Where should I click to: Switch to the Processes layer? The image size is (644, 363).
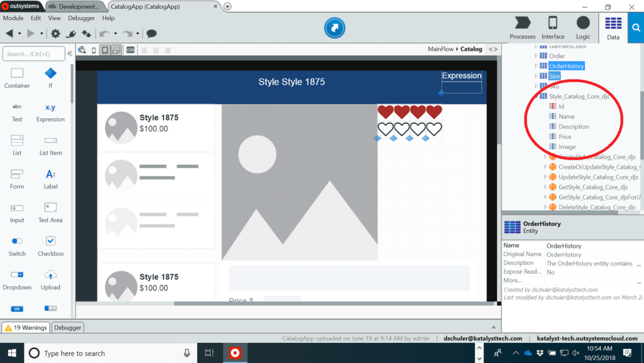pyautogui.click(x=522, y=28)
